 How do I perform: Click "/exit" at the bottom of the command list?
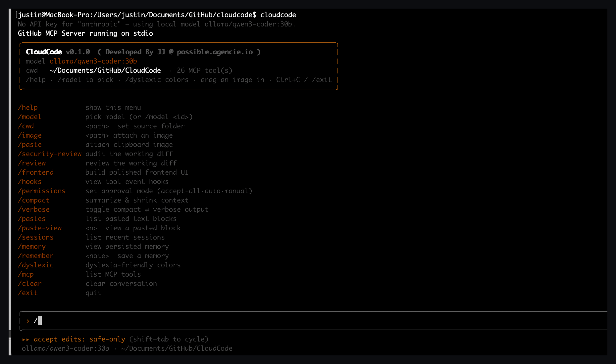click(28, 293)
